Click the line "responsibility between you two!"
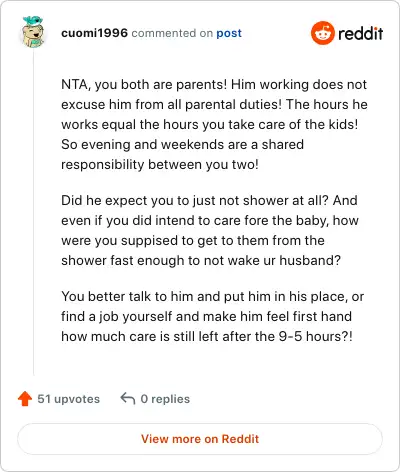Screen dimensions: 400x472 click(160, 165)
